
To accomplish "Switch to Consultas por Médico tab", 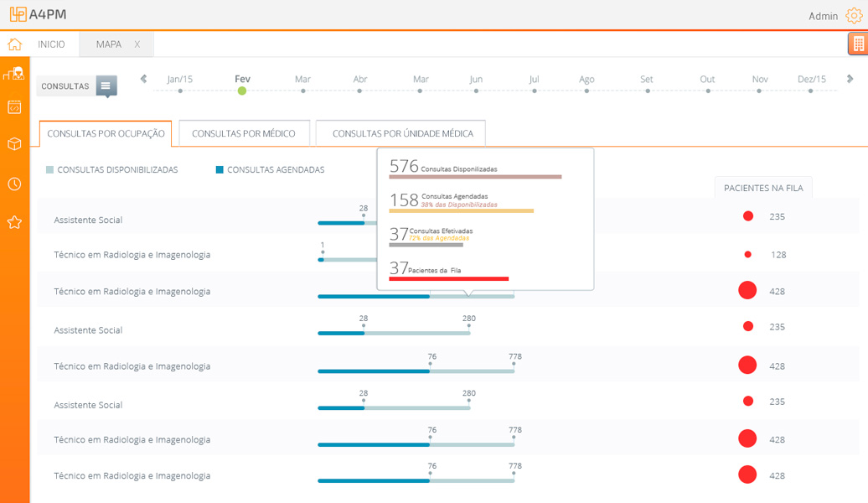I will (x=244, y=133).
